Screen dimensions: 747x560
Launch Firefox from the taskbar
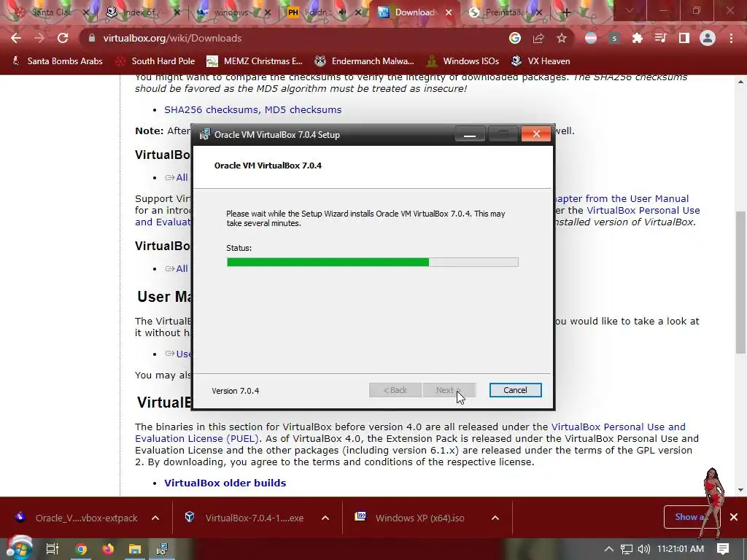pos(108,549)
